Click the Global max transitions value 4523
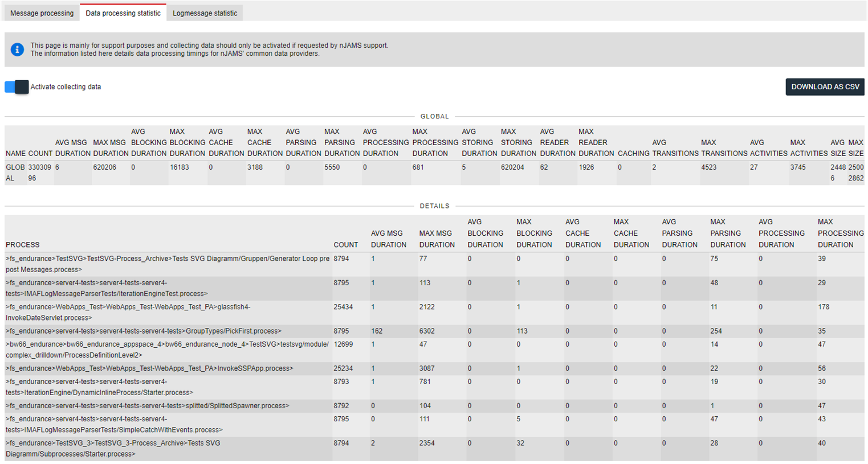868x464 pixels. click(x=709, y=167)
